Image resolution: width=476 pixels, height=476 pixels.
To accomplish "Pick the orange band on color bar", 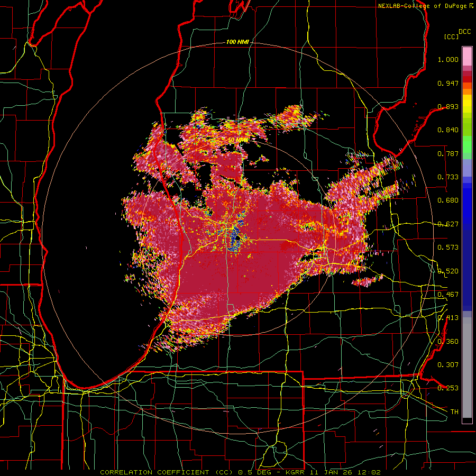I will click(467, 91).
